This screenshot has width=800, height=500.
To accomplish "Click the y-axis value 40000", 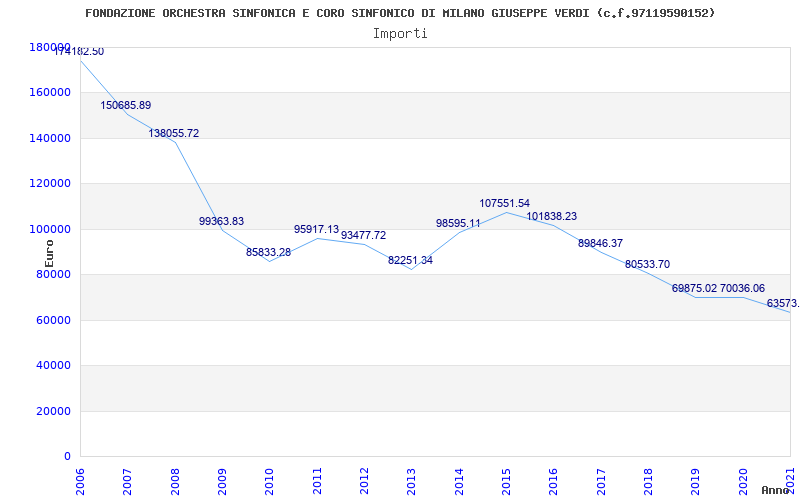I will pos(56,366).
